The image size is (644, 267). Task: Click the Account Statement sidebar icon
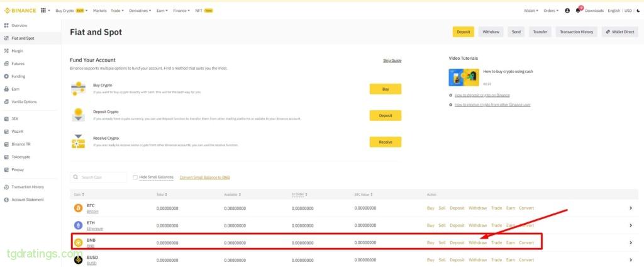click(x=6, y=200)
